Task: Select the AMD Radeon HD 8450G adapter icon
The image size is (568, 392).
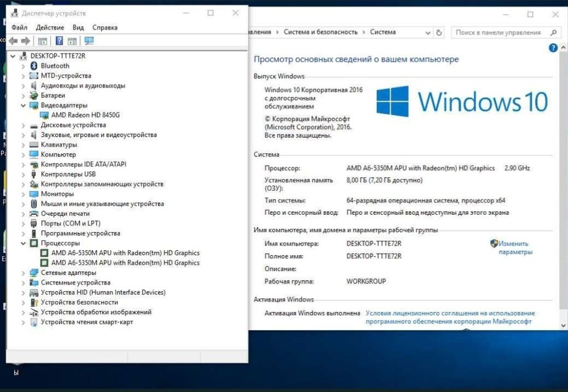Action: (44, 115)
